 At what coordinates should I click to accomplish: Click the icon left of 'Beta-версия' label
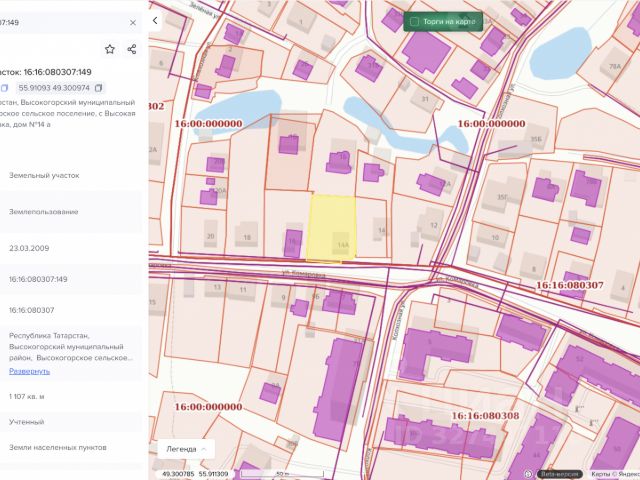click(529, 474)
